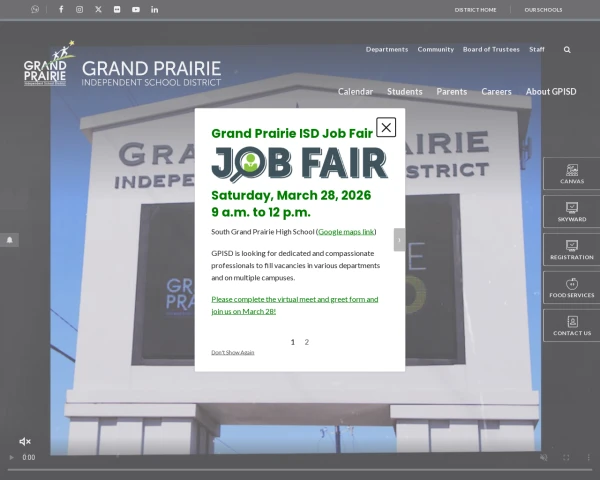The height and width of the screenshot is (480, 600).
Task: Toggle the video player volume mute button
Action: click(x=543, y=457)
